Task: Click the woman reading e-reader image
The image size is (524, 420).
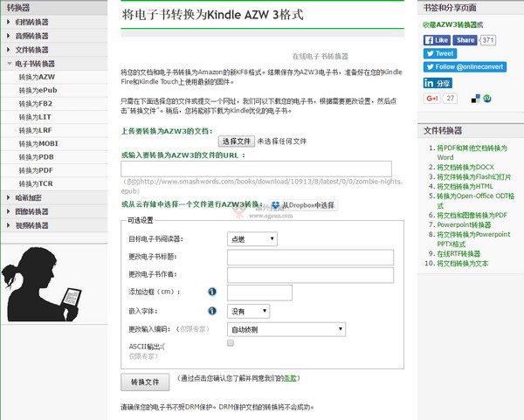Action: 42,285
